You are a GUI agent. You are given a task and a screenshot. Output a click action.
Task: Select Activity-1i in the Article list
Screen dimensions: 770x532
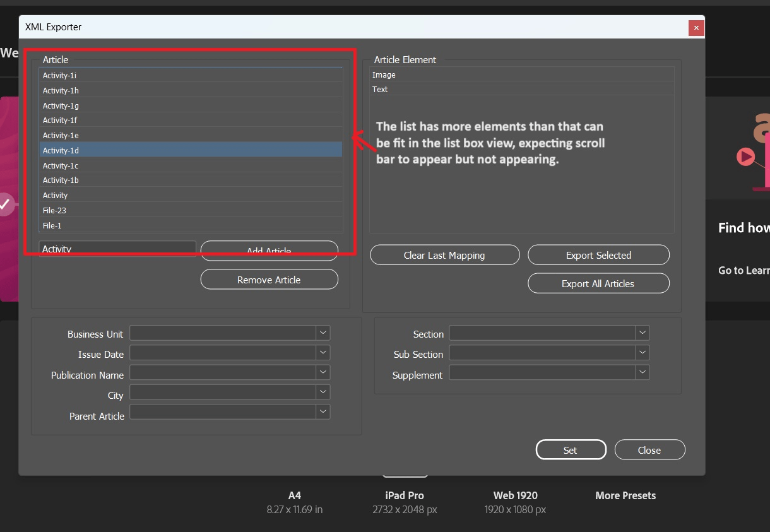191,75
